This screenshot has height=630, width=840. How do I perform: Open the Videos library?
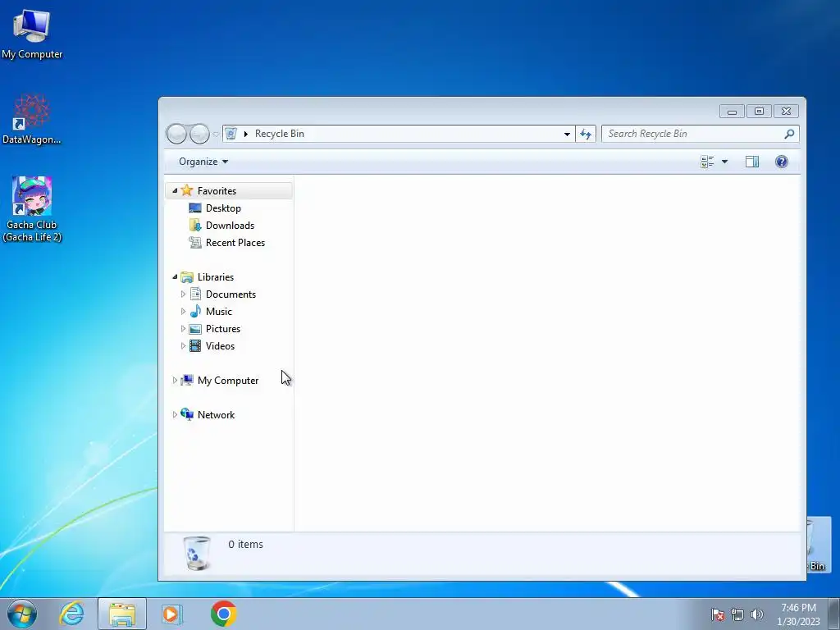click(x=220, y=345)
